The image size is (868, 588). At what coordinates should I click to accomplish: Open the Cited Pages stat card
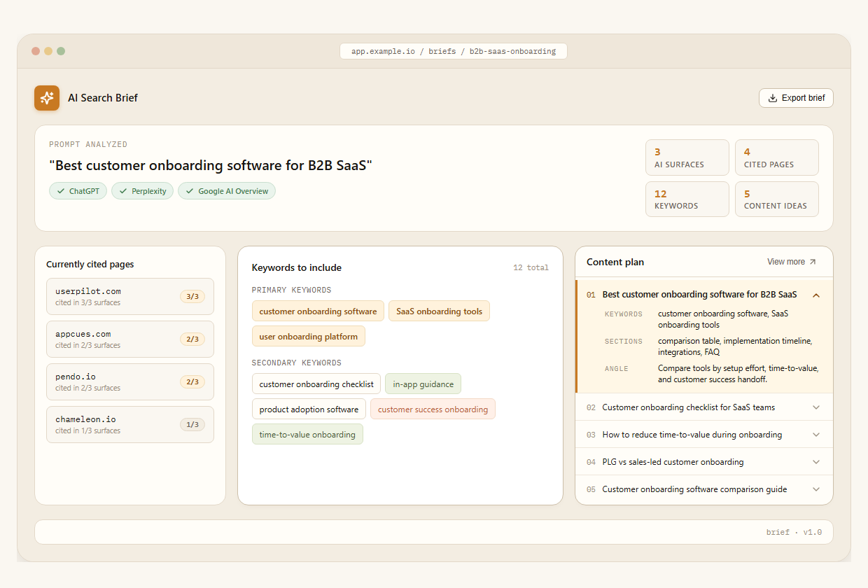[x=777, y=157]
